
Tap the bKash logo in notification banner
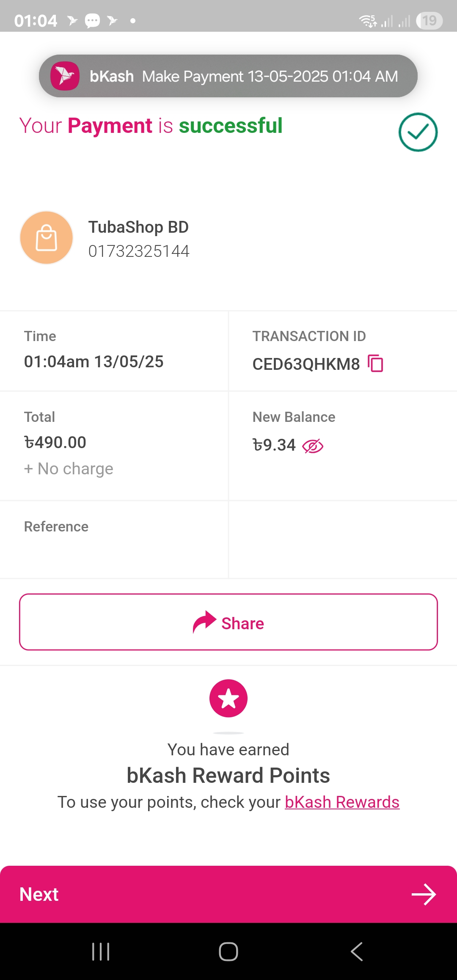pos(65,76)
